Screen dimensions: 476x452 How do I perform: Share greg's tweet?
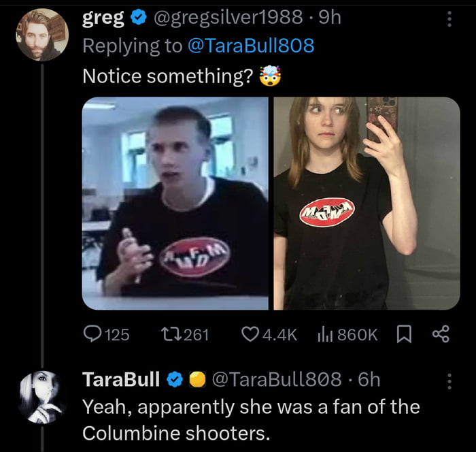(x=441, y=334)
